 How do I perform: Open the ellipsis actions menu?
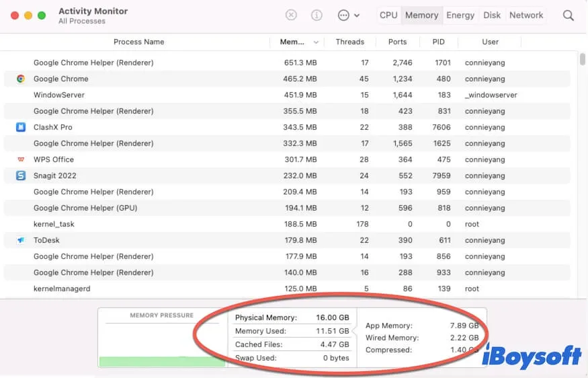click(x=348, y=15)
